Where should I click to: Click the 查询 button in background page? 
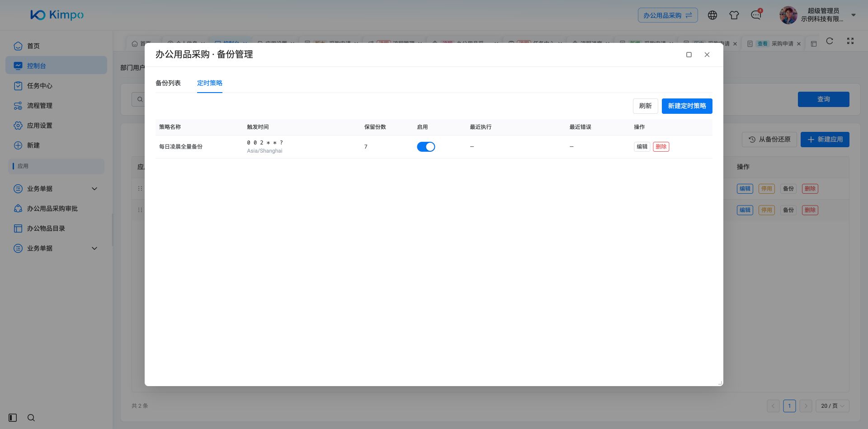click(x=824, y=99)
